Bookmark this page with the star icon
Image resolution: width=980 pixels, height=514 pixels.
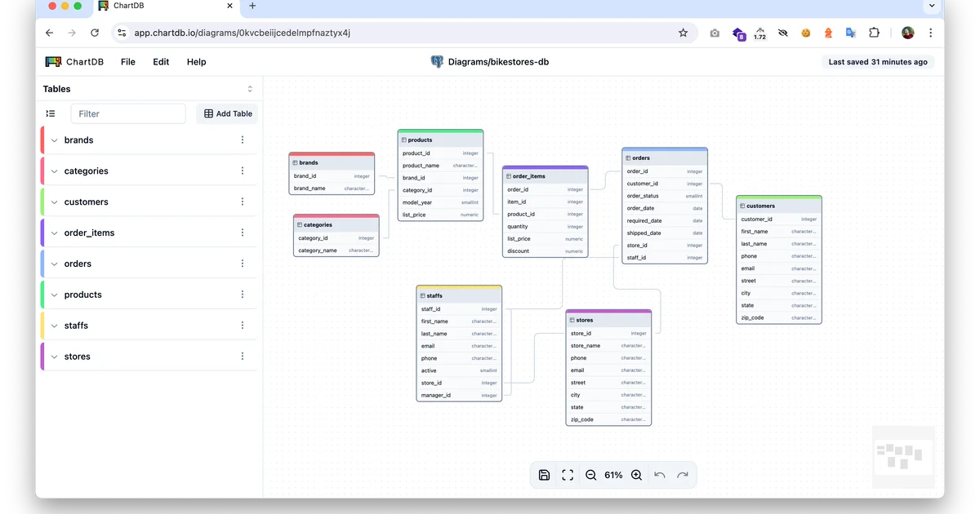click(x=683, y=33)
